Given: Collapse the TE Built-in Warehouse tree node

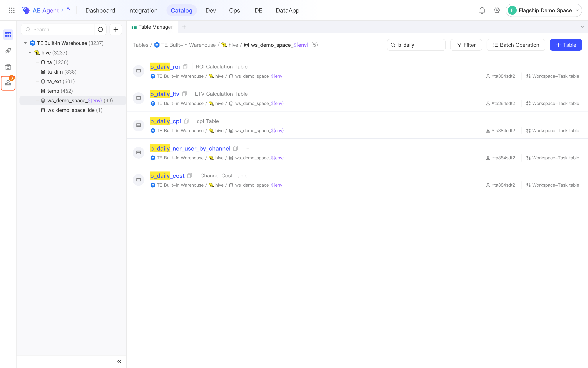Looking at the screenshot, I should (x=25, y=43).
